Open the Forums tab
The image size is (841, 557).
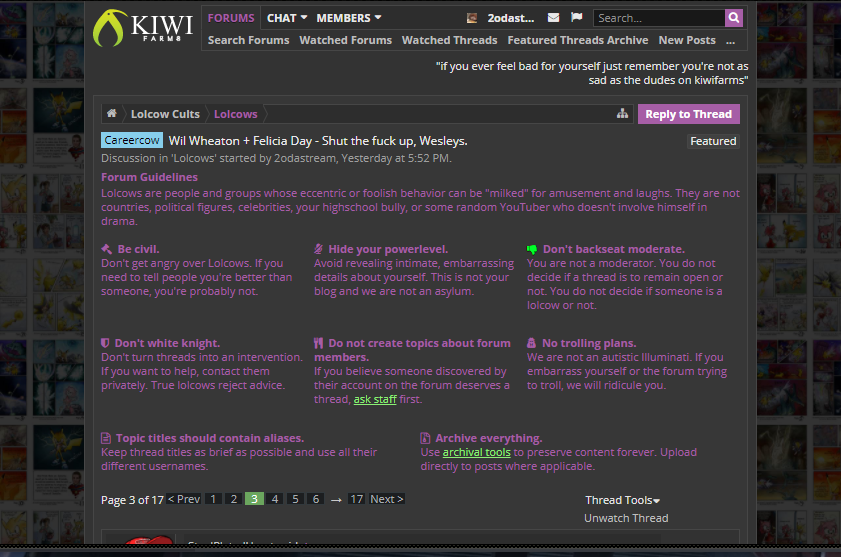tap(231, 18)
